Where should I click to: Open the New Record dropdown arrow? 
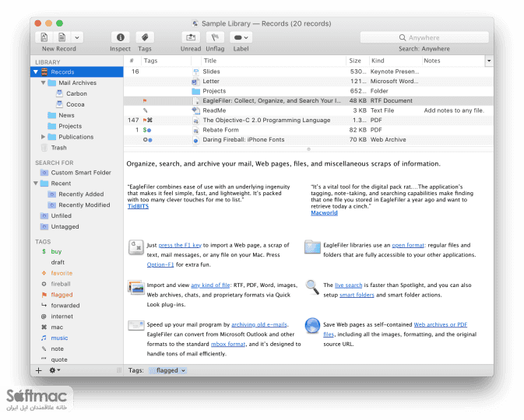click(x=77, y=37)
